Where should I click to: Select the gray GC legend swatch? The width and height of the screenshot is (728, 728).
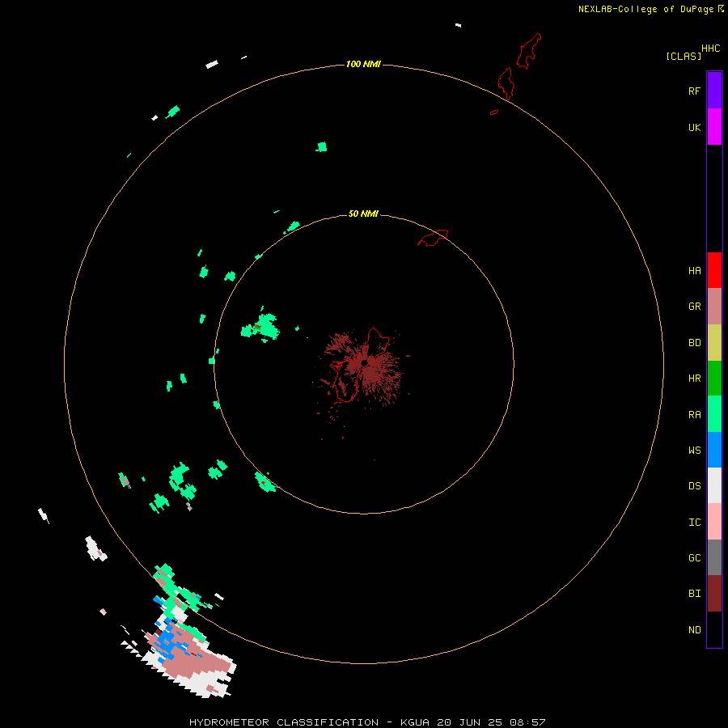tap(714, 557)
